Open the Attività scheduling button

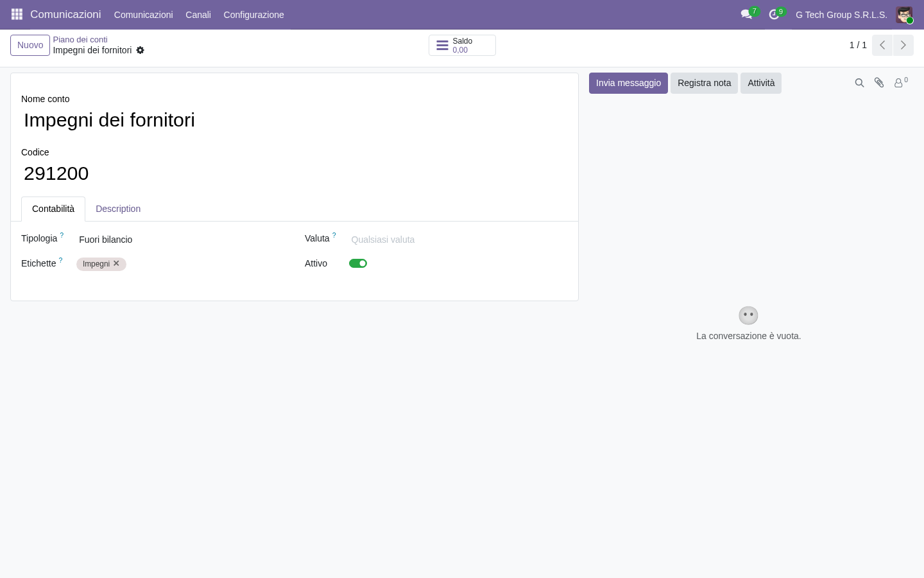point(761,83)
